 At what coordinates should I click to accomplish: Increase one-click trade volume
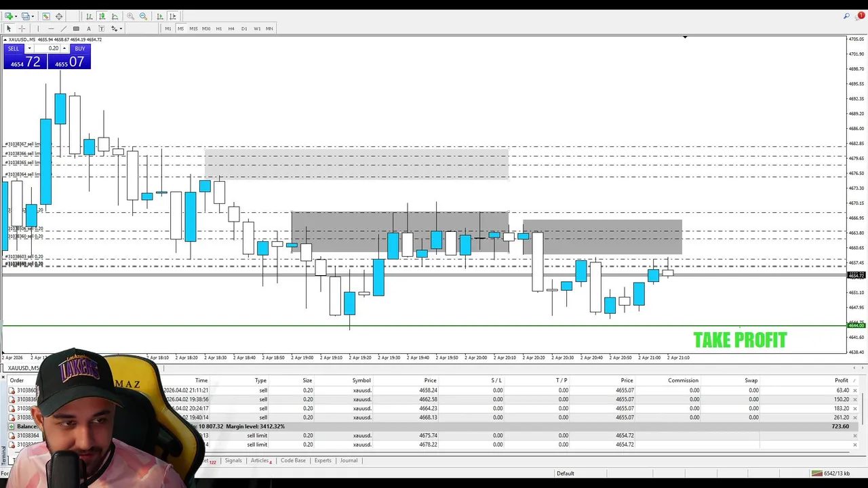pos(64,48)
